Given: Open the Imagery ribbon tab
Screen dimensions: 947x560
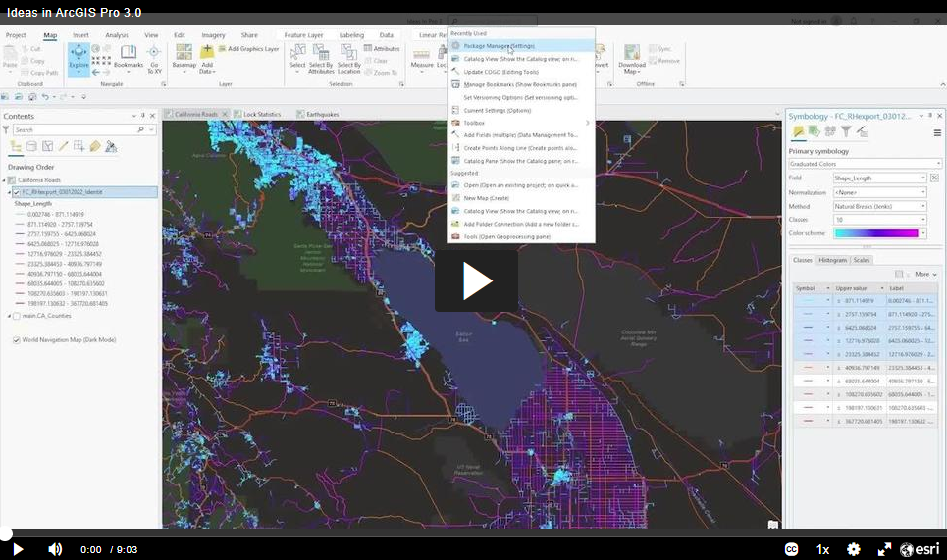Looking at the screenshot, I should [213, 35].
